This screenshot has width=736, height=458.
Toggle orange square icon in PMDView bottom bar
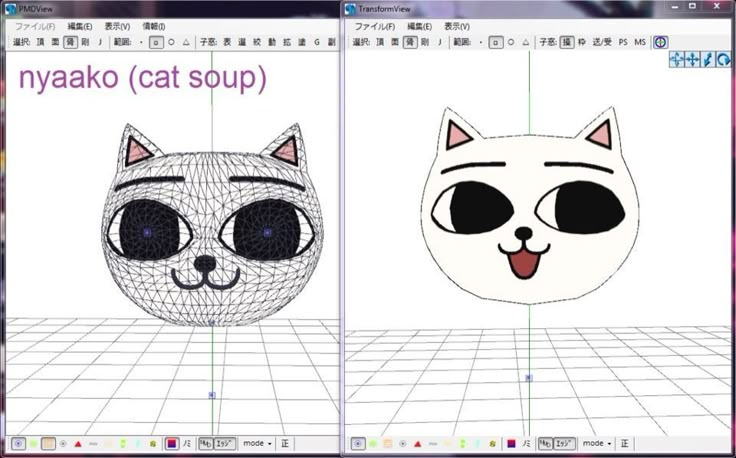coord(48,443)
